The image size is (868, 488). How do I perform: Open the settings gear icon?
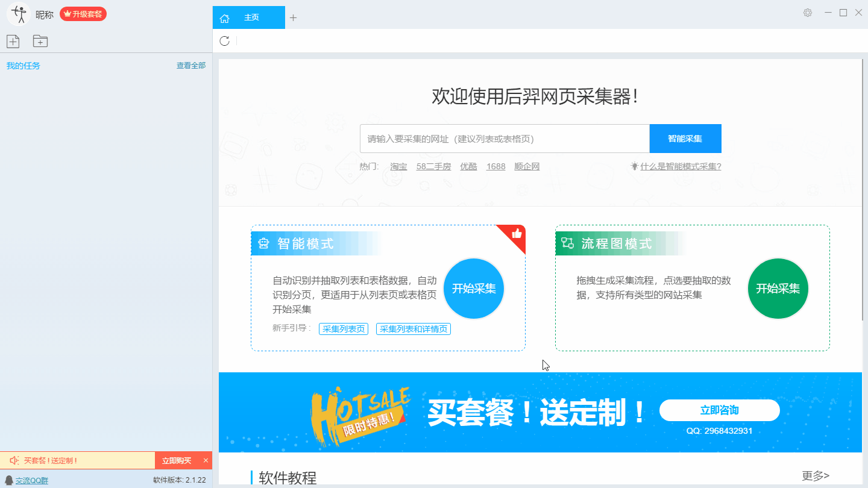(807, 12)
